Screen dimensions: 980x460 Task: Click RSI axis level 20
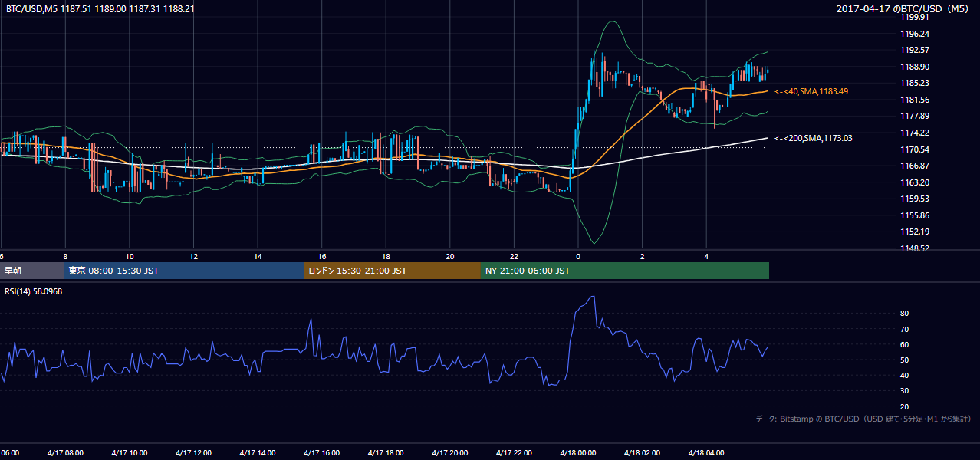[x=904, y=406]
